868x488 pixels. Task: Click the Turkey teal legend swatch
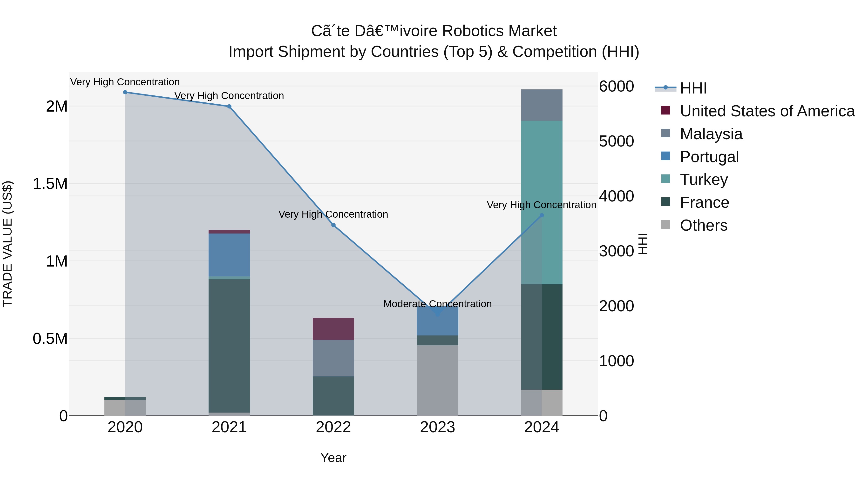coord(665,179)
